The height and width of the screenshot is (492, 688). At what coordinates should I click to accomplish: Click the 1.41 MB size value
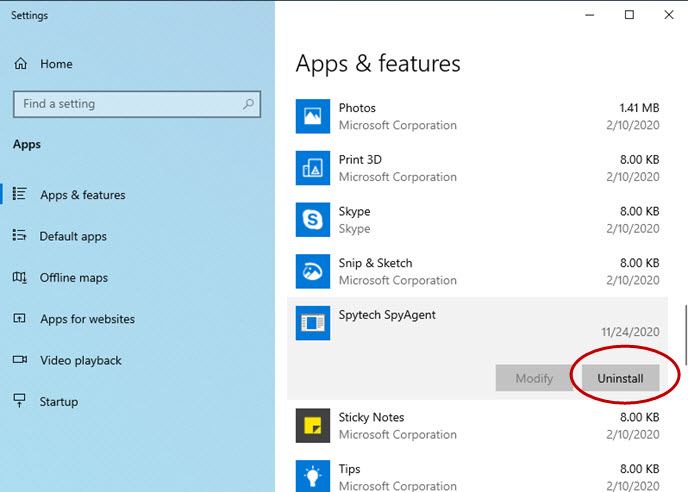click(639, 108)
